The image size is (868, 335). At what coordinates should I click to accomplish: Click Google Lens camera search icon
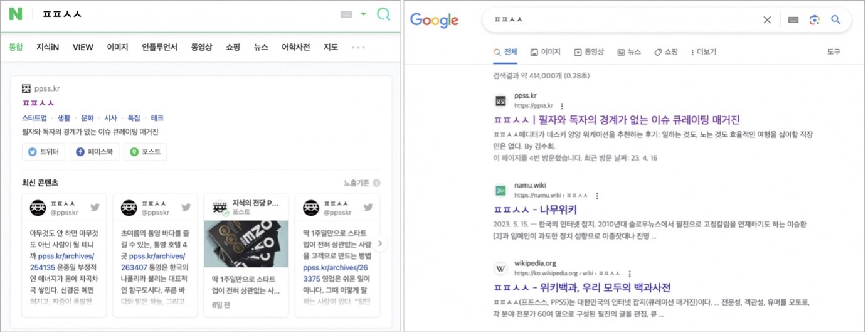click(x=814, y=20)
